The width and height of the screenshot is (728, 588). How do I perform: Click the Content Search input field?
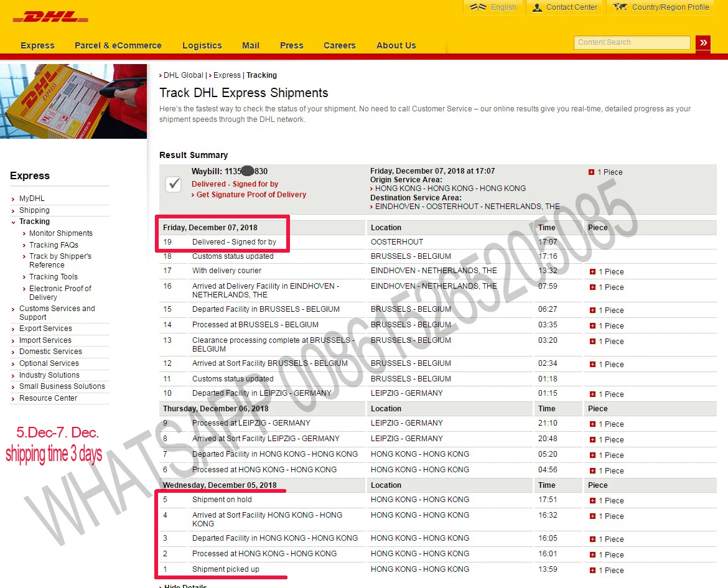tap(632, 42)
